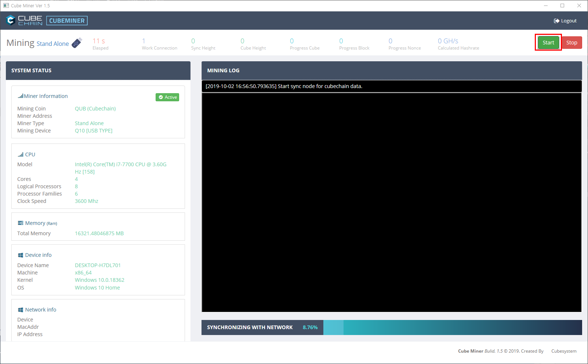
Task: Click the Logical Processors value 8
Action: pyautogui.click(x=76, y=186)
